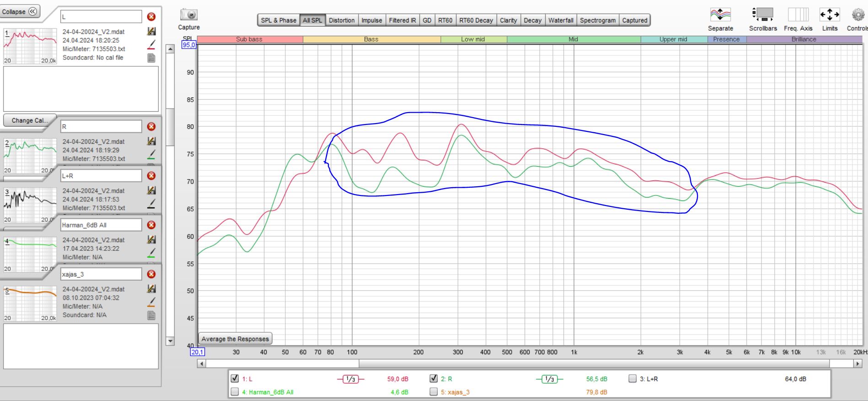This screenshot has height=401, width=868.
Task: Collapse the measurements panel
Action: click(20, 11)
